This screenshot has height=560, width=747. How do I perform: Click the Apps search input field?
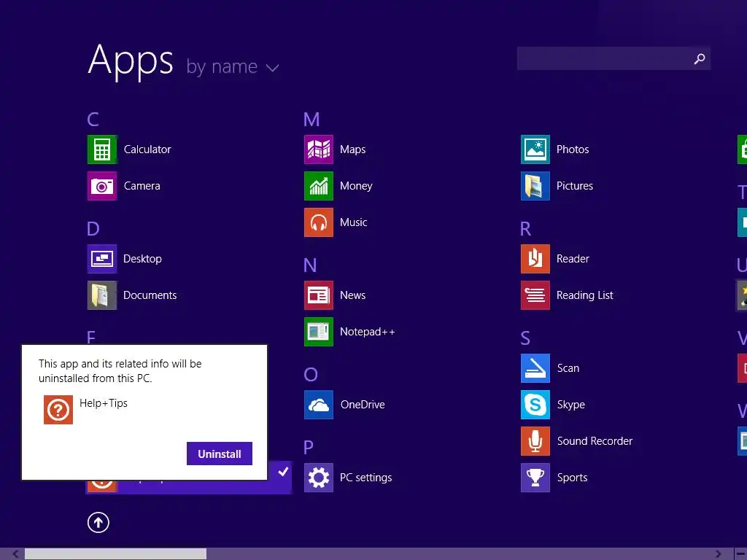(614, 58)
